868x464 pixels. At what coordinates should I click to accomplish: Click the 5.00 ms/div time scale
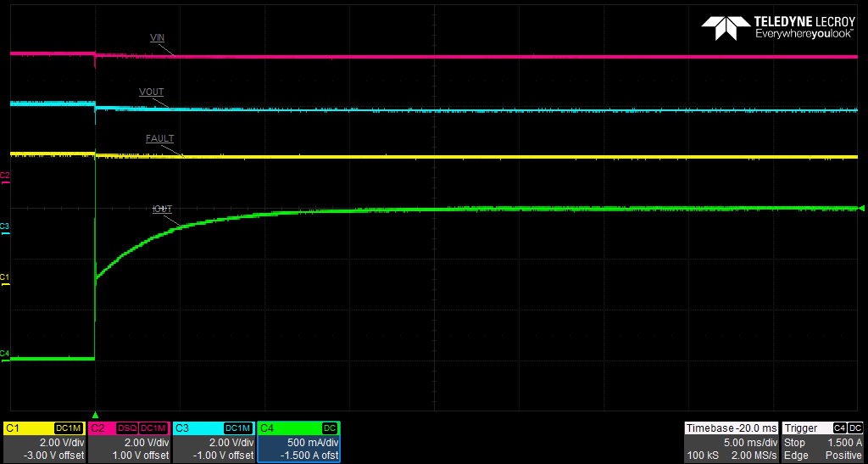(x=751, y=443)
